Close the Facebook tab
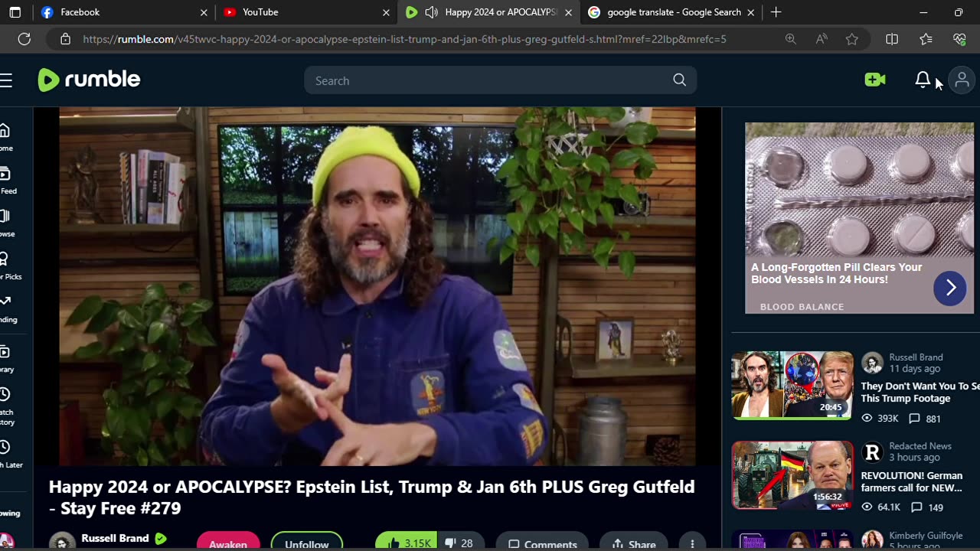The height and width of the screenshot is (551, 980). click(x=204, y=12)
